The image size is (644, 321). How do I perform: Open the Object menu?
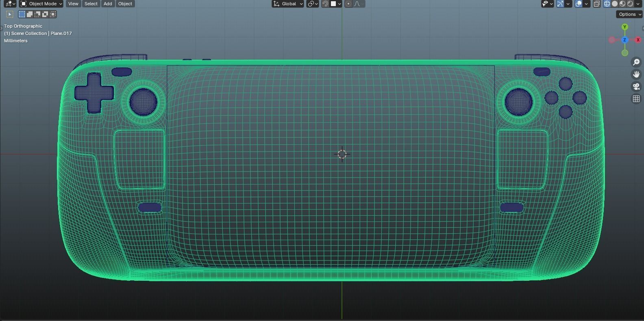pos(125,4)
